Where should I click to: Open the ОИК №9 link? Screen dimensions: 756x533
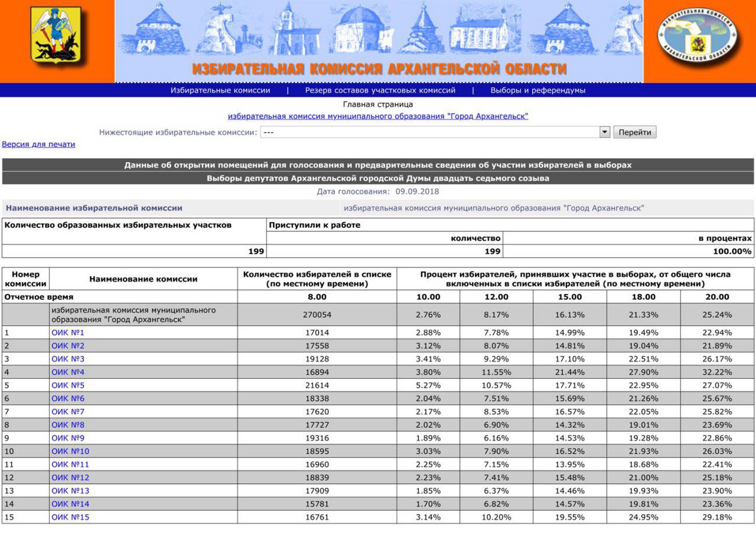pyautogui.click(x=68, y=438)
